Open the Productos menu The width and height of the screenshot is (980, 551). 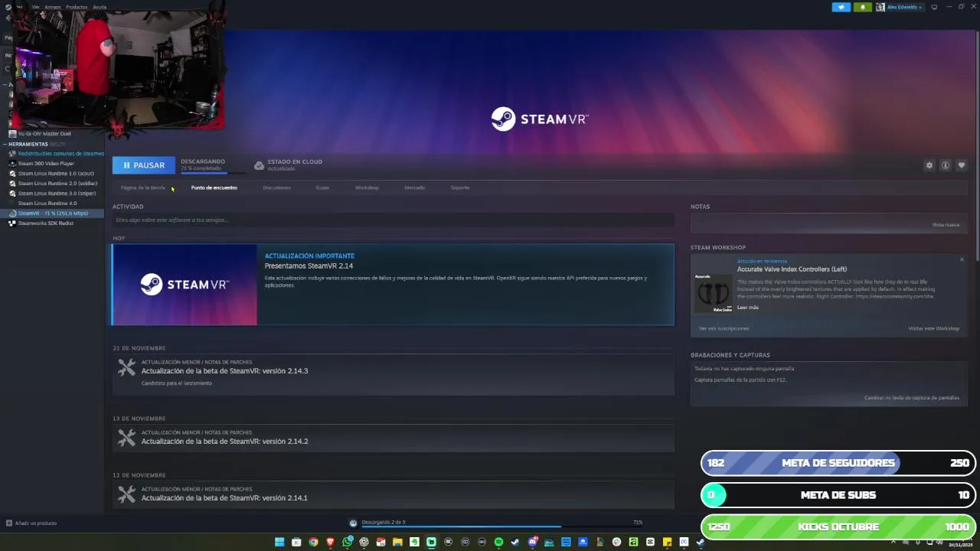(x=77, y=7)
